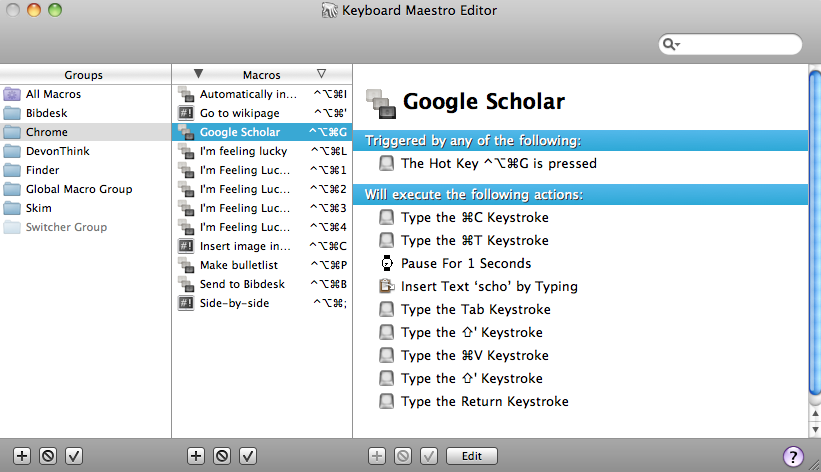The image size is (821, 472).
Task: Click the add group plus icon
Action: coord(22,456)
